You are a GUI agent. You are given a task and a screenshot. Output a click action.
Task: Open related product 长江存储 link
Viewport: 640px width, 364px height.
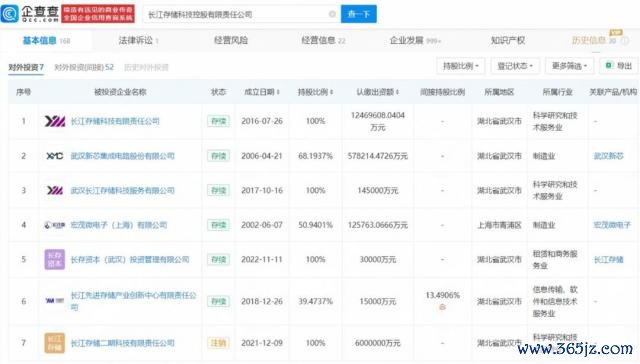click(609, 260)
